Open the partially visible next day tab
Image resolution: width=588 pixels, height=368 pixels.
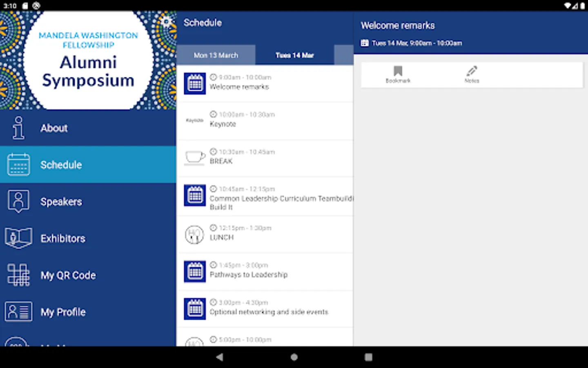click(x=344, y=55)
